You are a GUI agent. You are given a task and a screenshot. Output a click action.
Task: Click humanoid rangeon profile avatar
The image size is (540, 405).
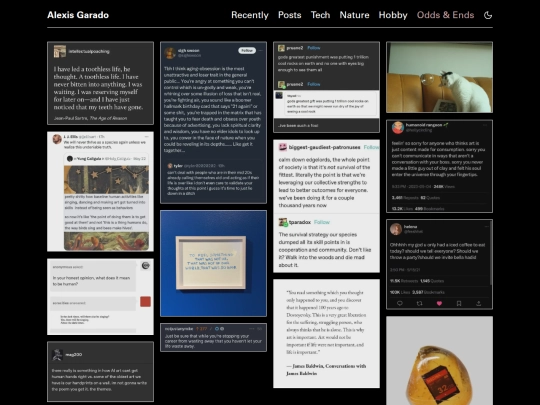click(398, 127)
